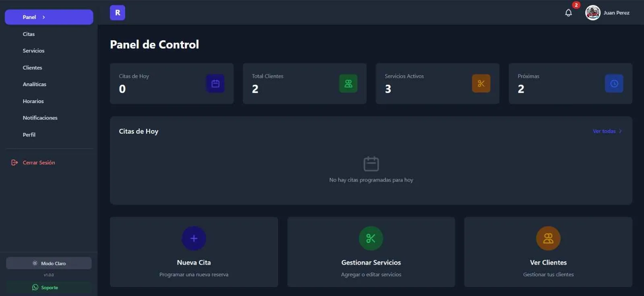Click the orange people icon above Ver Clientes

click(548, 238)
